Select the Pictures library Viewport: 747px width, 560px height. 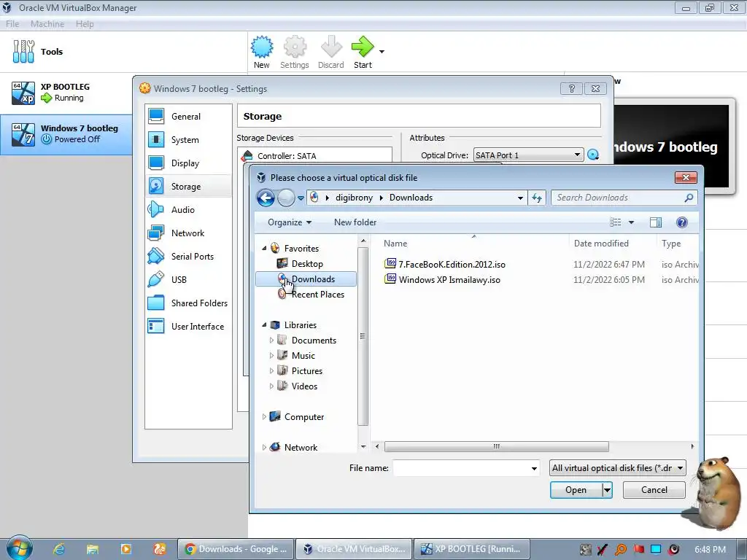[300, 370]
